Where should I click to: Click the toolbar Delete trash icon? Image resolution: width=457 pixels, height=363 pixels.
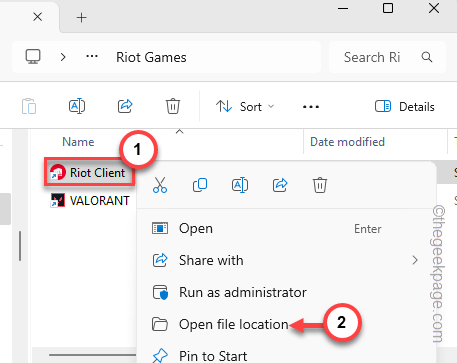(x=173, y=107)
